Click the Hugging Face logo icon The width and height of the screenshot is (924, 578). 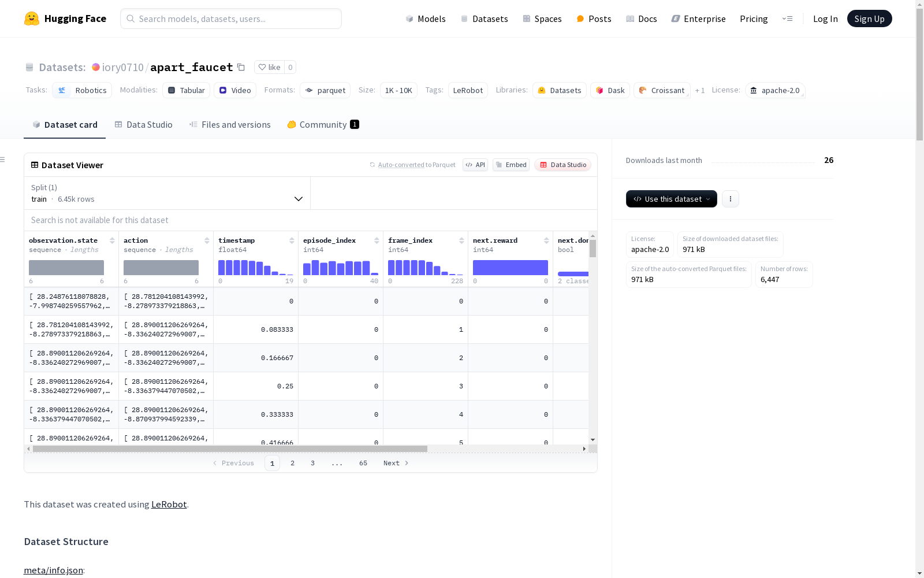point(32,18)
